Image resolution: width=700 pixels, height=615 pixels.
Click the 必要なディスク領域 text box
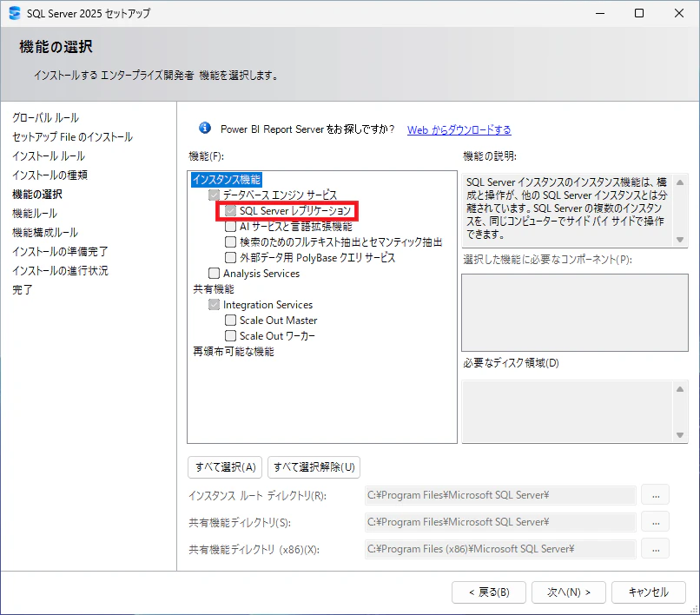click(x=567, y=412)
